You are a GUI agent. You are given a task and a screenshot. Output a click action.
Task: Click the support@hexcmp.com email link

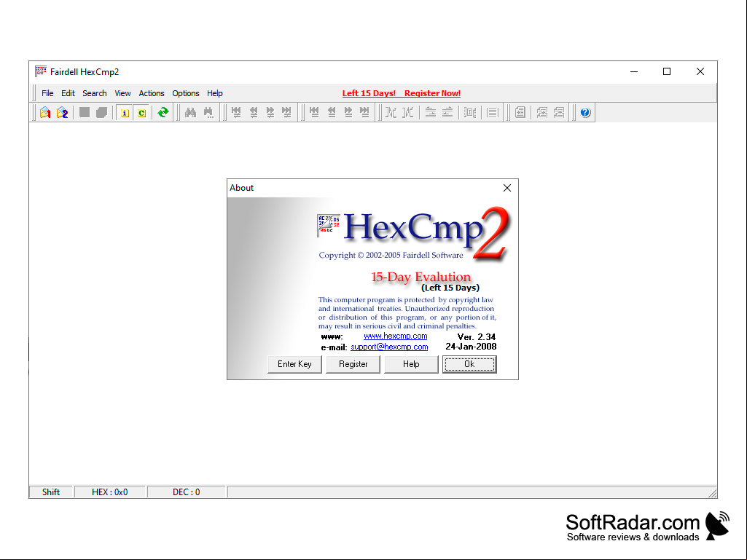[389, 347]
